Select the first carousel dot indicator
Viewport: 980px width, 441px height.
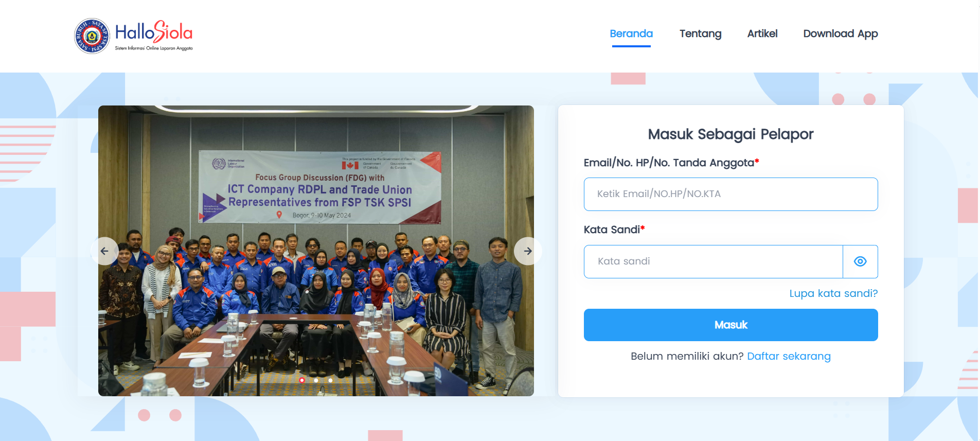tap(302, 380)
